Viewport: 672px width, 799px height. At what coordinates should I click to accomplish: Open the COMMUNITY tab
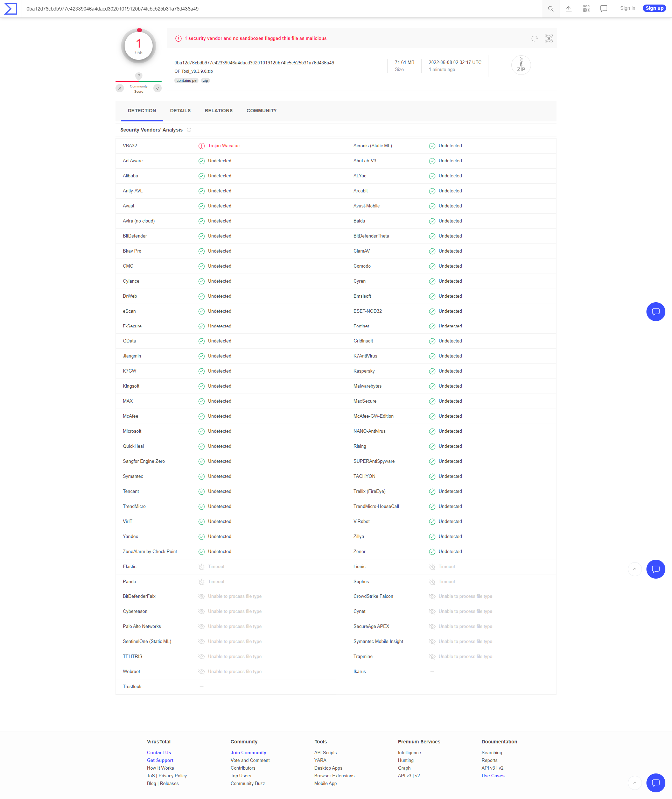[261, 111]
